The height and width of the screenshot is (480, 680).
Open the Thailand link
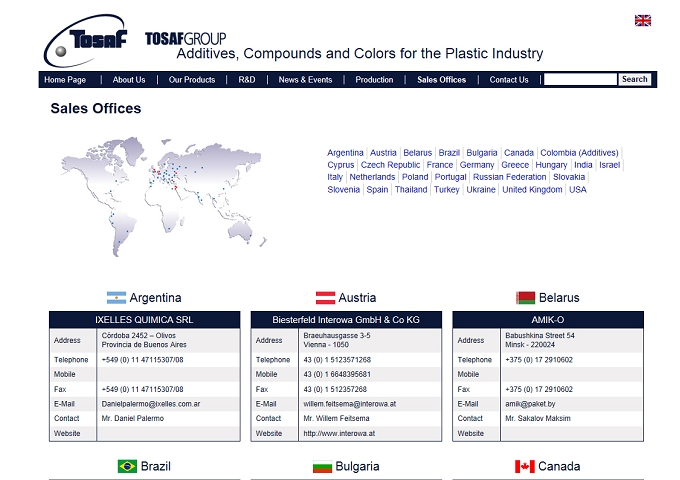point(411,189)
